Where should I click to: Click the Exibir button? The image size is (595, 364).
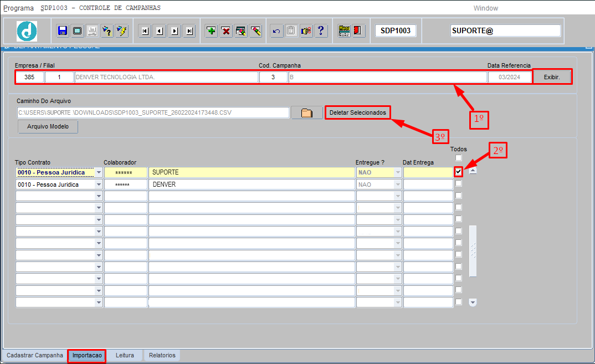coord(552,77)
